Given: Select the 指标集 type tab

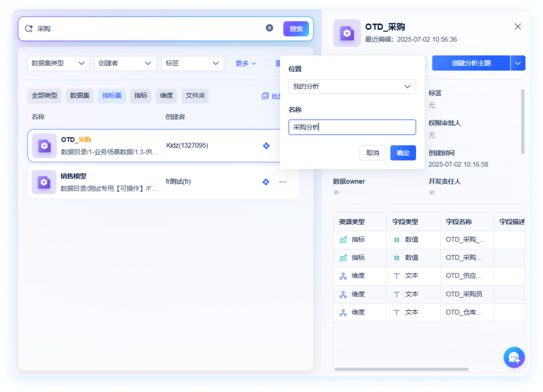Looking at the screenshot, I should pyautogui.click(x=112, y=95).
